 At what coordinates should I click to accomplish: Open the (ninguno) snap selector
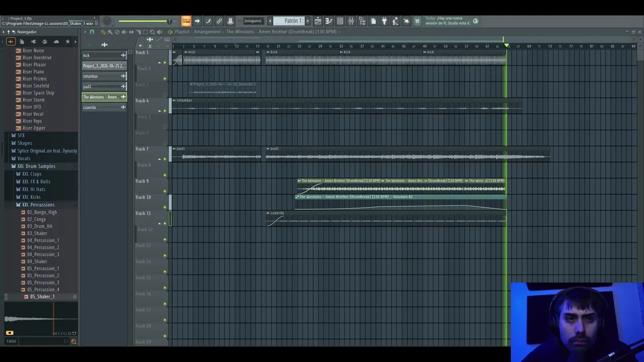pos(253,21)
